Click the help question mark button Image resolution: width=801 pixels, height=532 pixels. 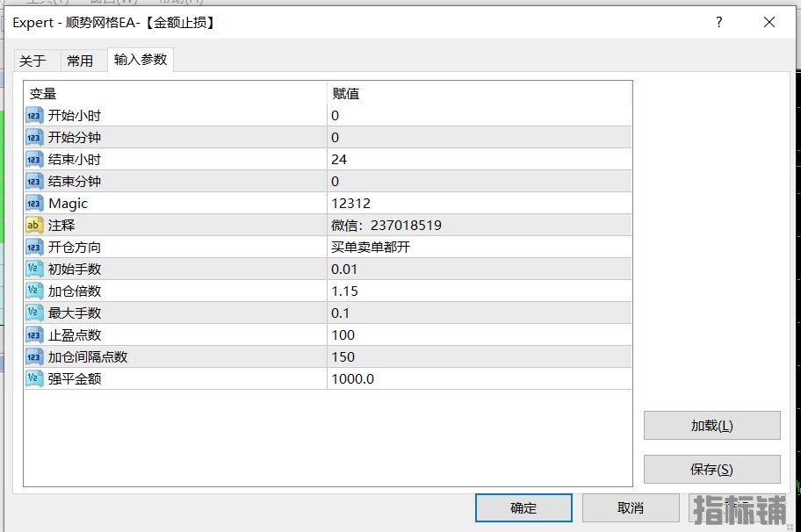[719, 23]
